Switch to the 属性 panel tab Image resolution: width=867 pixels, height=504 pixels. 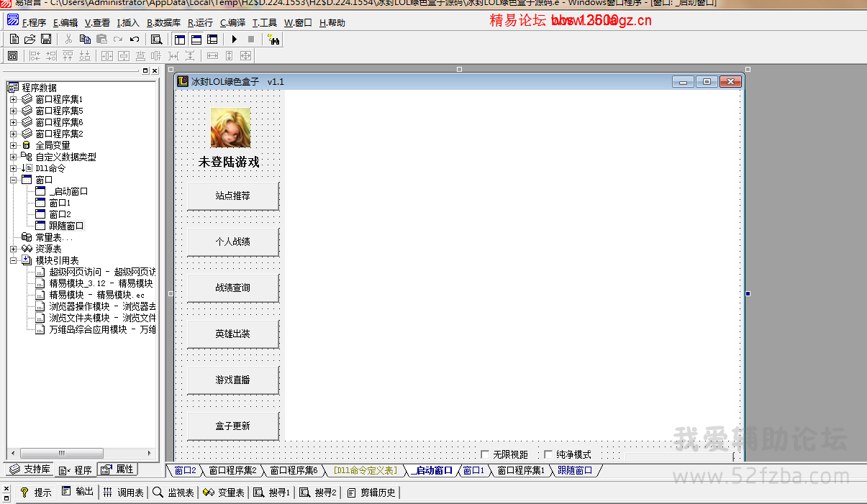coord(117,469)
